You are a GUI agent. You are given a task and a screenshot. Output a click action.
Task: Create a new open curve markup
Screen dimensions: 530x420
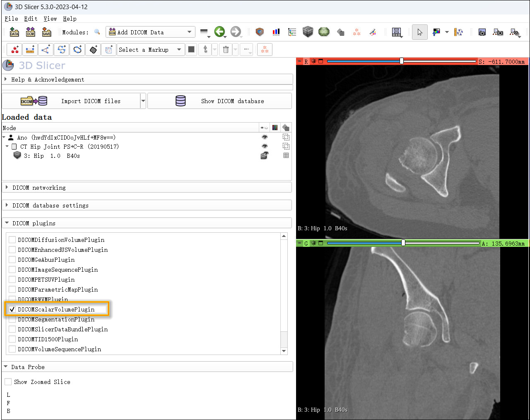(x=61, y=50)
